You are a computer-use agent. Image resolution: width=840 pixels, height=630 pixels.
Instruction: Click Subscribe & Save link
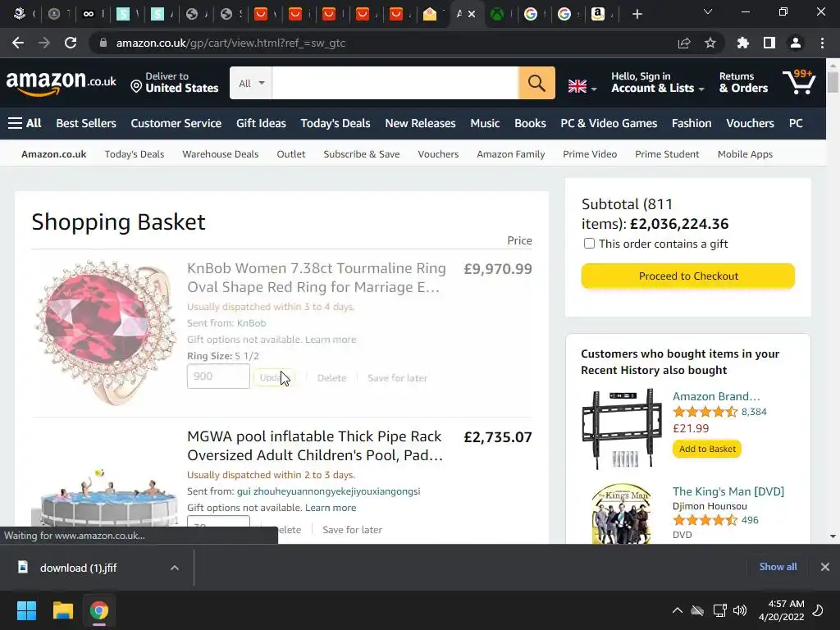click(362, 154)
